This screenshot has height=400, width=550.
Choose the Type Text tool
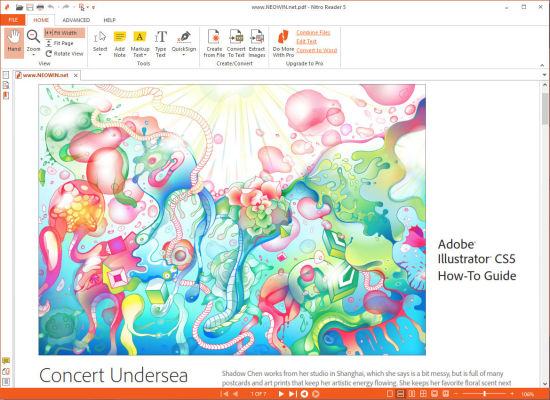161,43
